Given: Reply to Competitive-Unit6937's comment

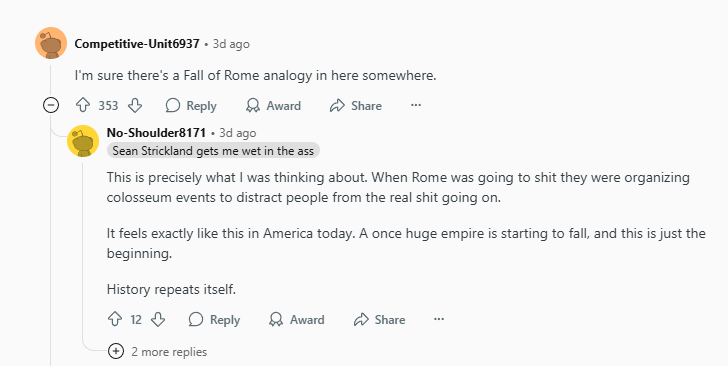Looking at the screenshot, I should coord(191,105).
